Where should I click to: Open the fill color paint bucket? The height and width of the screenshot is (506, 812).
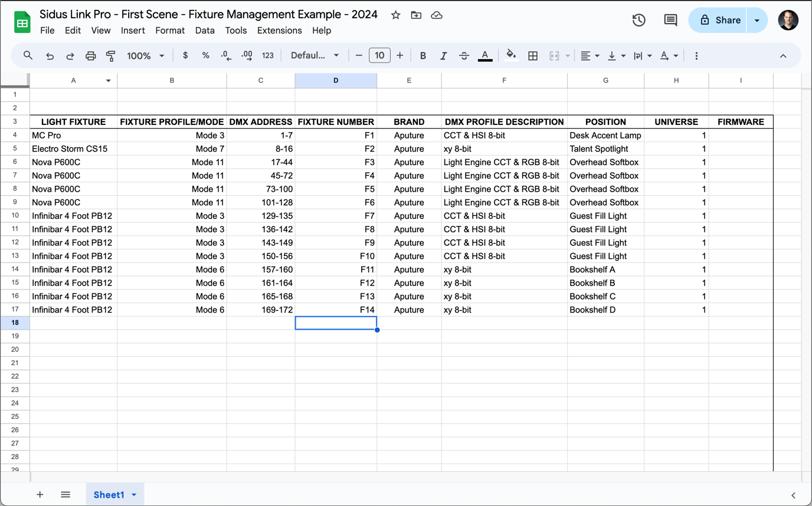coord(511,55)
